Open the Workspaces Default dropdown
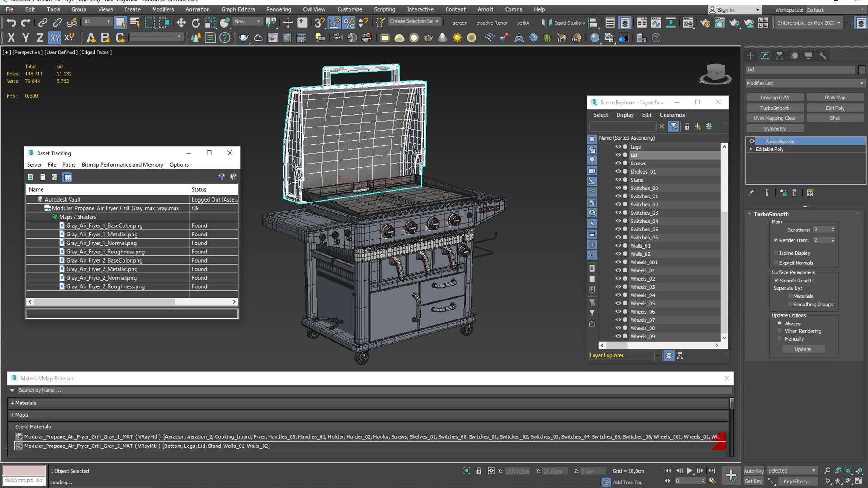 (835, 10)
